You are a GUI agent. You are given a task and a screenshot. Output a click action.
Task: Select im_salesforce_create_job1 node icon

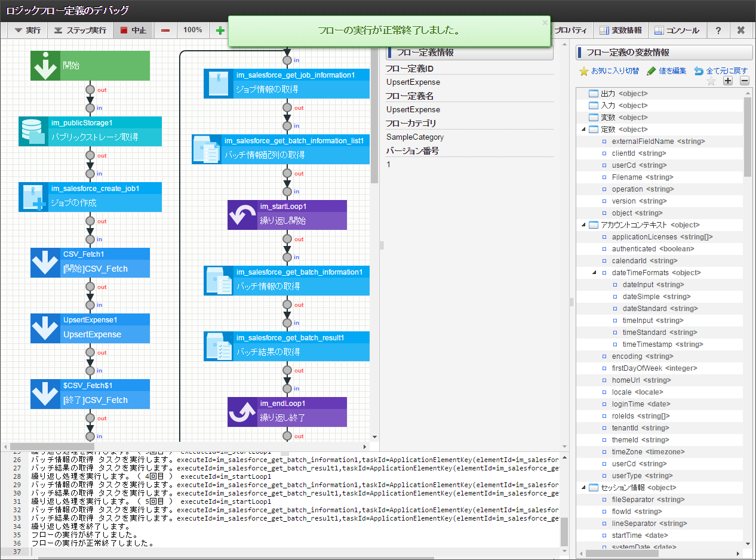pos(33,197)
